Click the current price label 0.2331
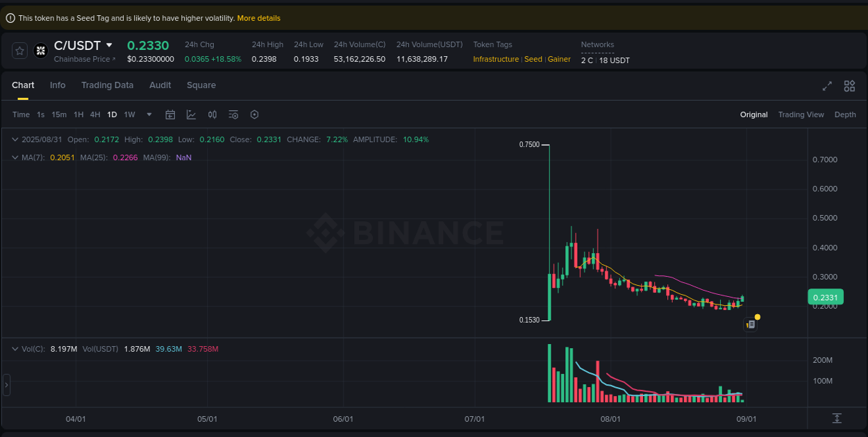The height and width of the screenshot is (437, 868). [x=825, y=296]
